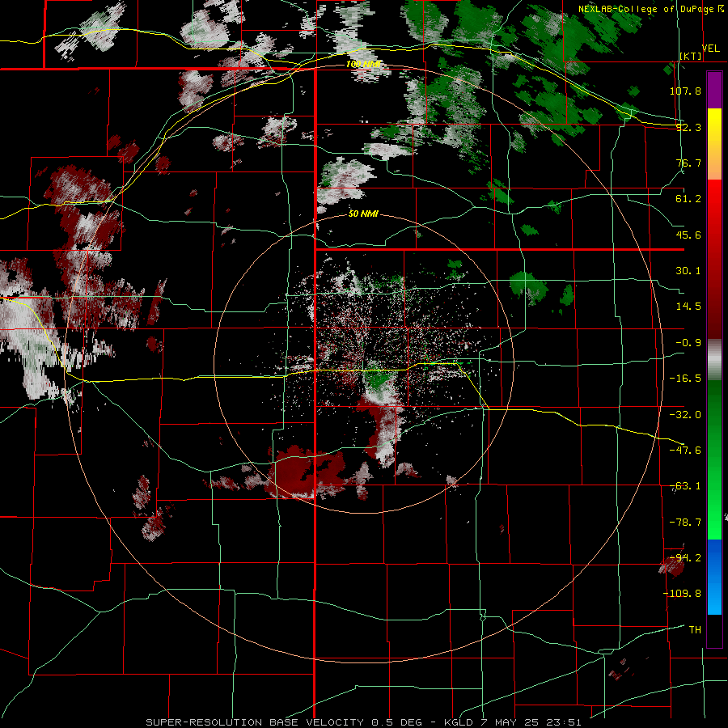728x728 pixels.
Task: Click the SUPER-RESOLUTION BASE VELOCITY caption
Action: 255,722
